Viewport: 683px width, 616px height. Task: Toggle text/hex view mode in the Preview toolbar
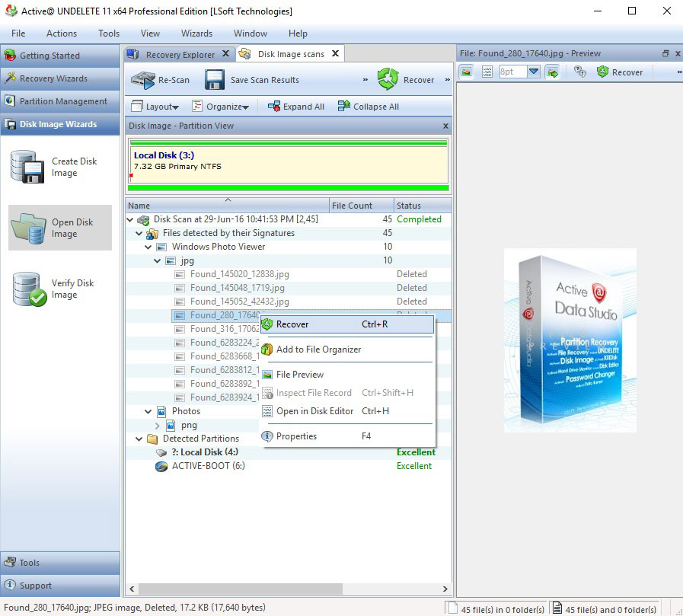(487, 72)
